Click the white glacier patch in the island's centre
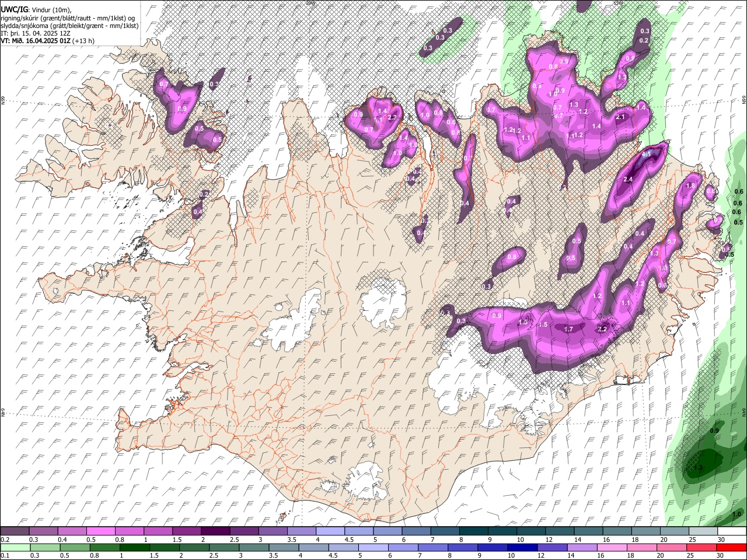This screenshot has width=747, height=560. click(x=383, y=301)
